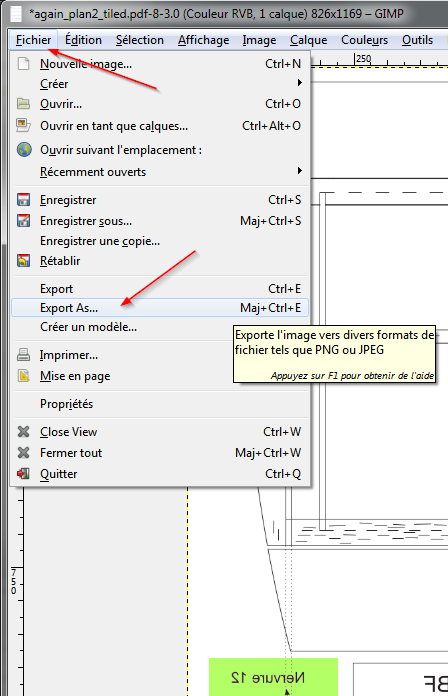Click the Ouvrir folder icon
The image size is (448, 696).
tap(23, 104)
